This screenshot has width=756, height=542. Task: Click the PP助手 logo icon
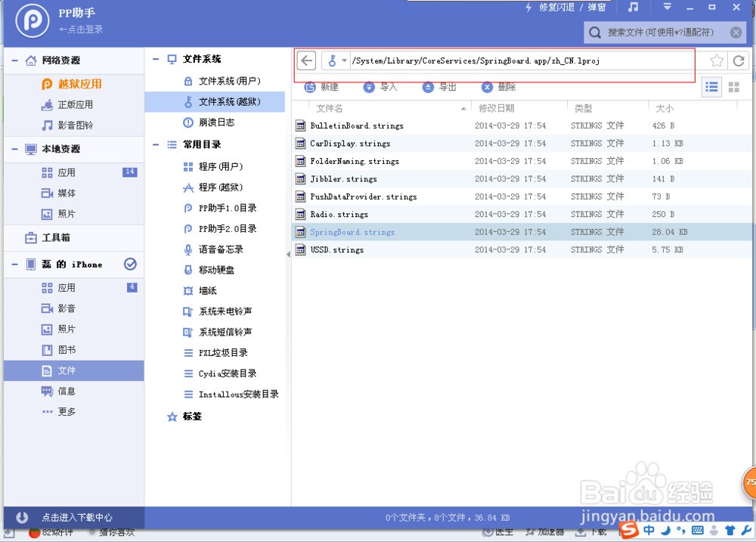pyautogui.click(x=32, y=20)
